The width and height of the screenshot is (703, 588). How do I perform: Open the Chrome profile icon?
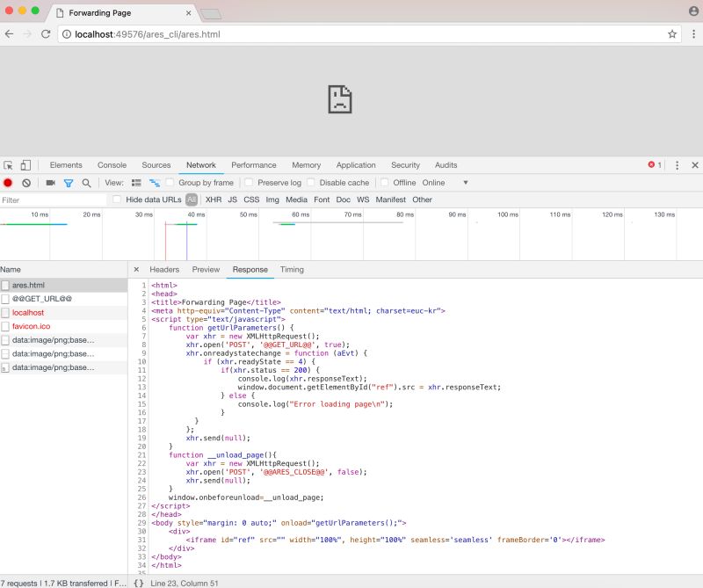click(x=693, y=11)
